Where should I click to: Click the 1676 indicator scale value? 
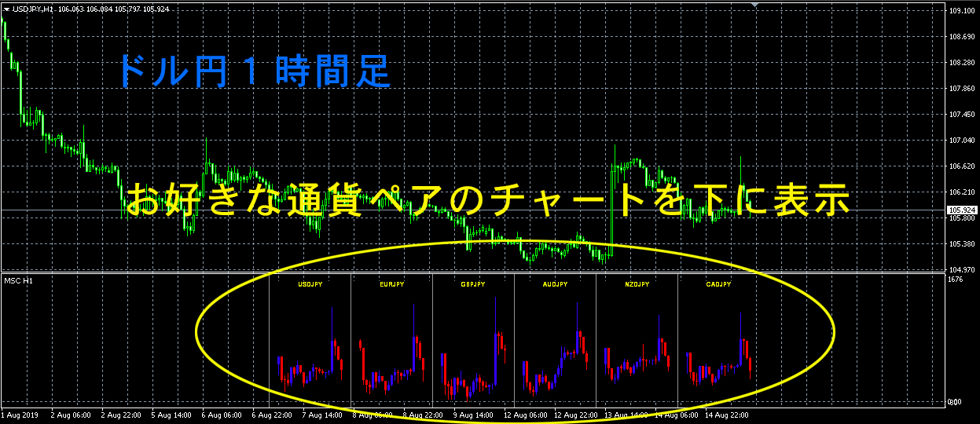click(x=956, y=280)
